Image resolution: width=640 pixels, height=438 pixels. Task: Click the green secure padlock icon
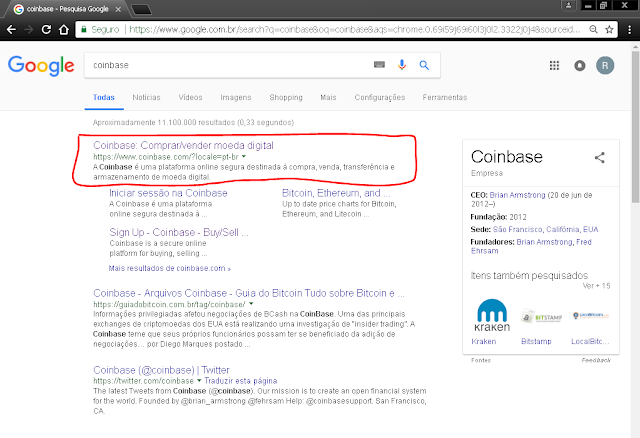(84, 29)
